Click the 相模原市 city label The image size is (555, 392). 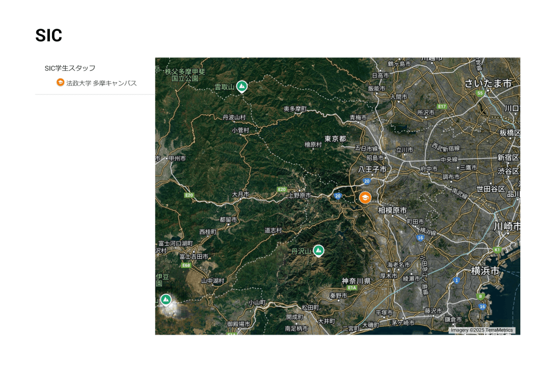392,210
